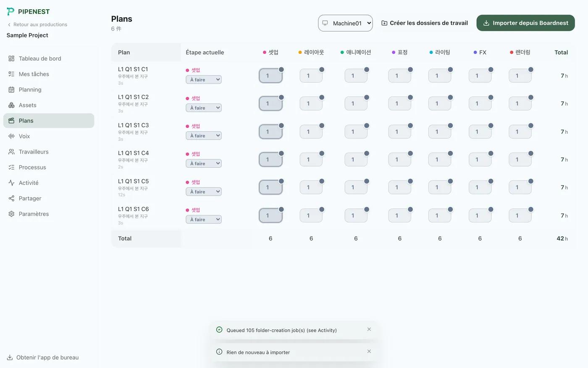This screenshot has width=588, height=368.
Task: Open À faire status dropdown for L1 Q1 S1 C2
Action: coord(204,108)
